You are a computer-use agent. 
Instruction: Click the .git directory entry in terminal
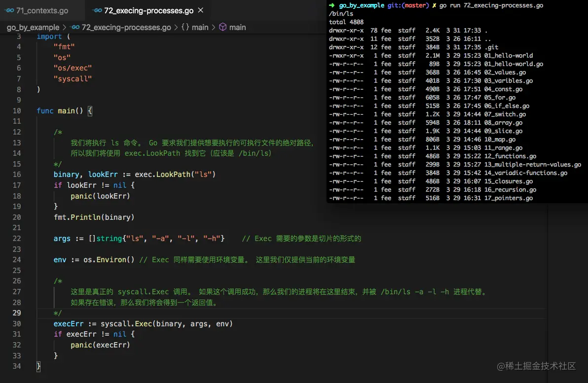[491, 47]
